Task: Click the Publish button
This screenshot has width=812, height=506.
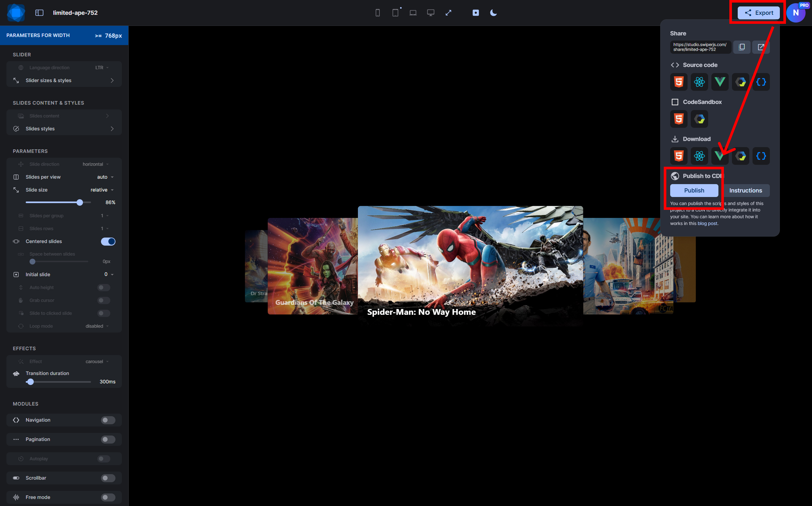Action: 694,191
